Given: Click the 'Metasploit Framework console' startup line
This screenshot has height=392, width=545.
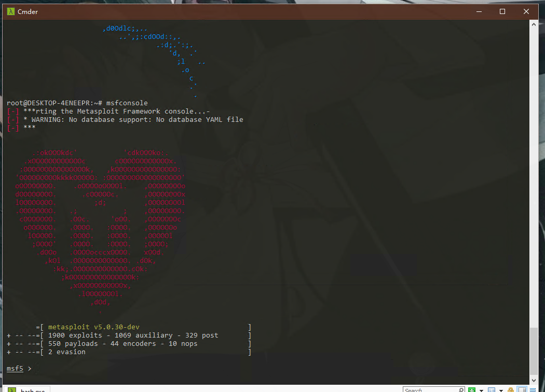Looking at the screenshot, I should (x=108, y=111).
